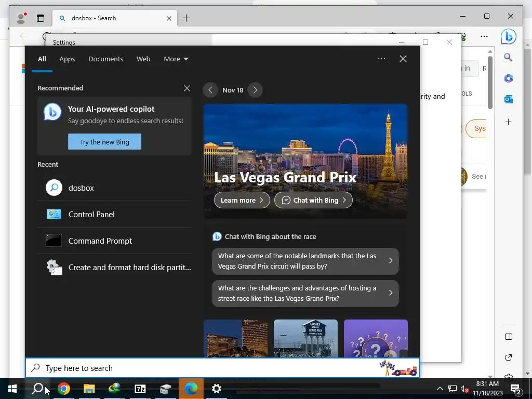
Task: Select the Apps search tab
Action: pyautogui.click(x=67, y=59)
